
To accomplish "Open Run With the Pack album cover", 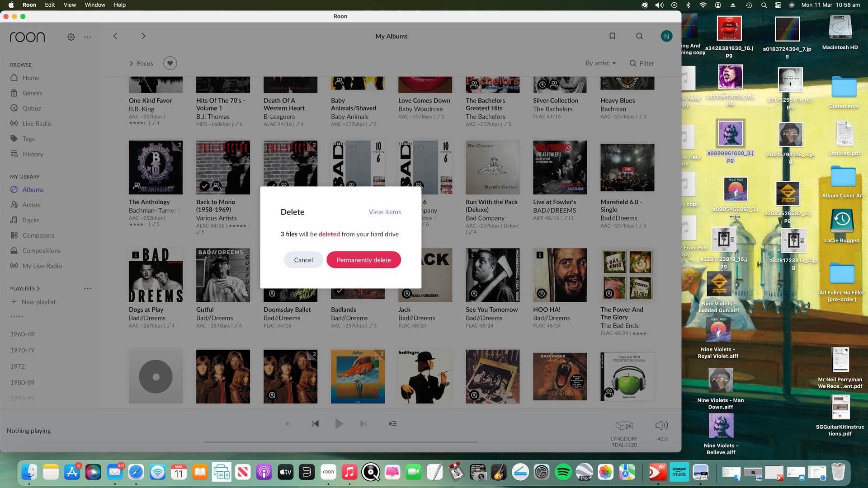I will pos(493,168).
